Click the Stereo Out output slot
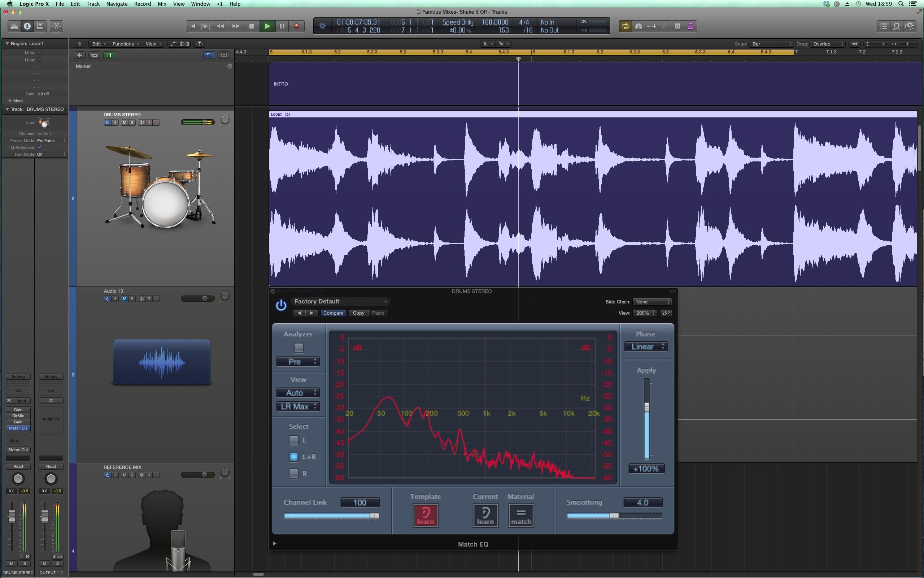This screenshot has height=578, width=924. pyautogui.click(x=18, y=449)
